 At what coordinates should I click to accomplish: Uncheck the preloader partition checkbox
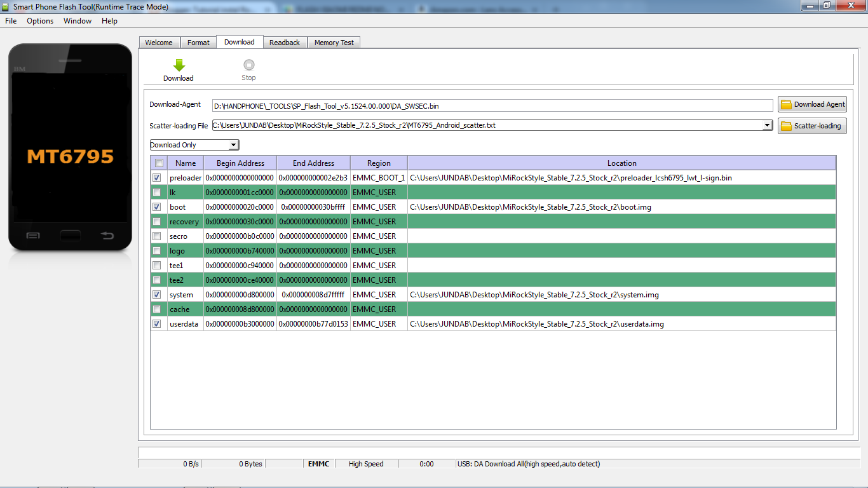[x=157, y=178]
